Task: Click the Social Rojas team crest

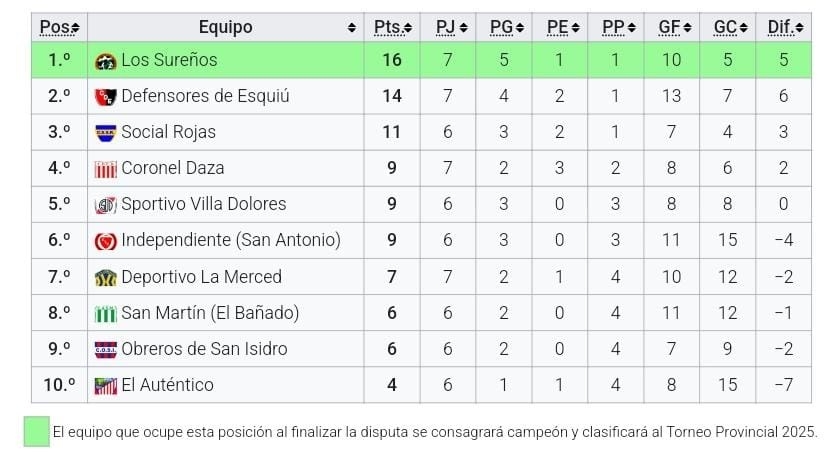Action: tap(105, 133)
